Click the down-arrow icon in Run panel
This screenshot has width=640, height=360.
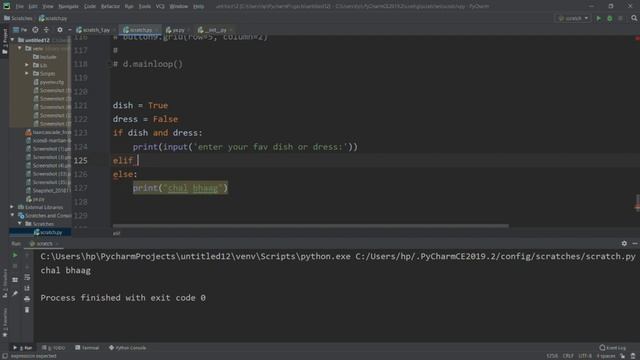point(27,267)
